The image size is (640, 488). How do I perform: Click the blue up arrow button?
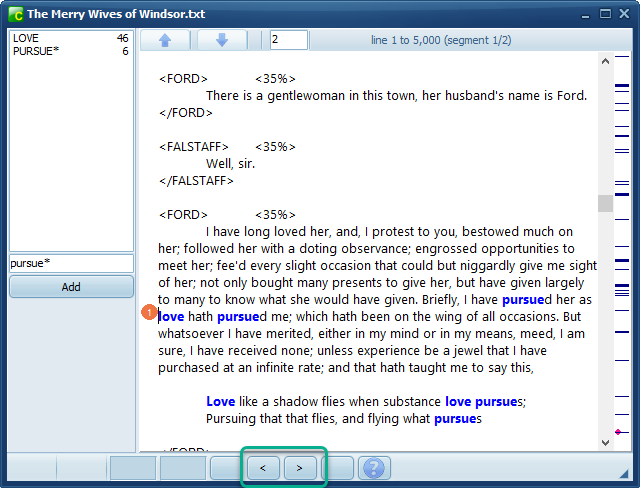(165, 40)
